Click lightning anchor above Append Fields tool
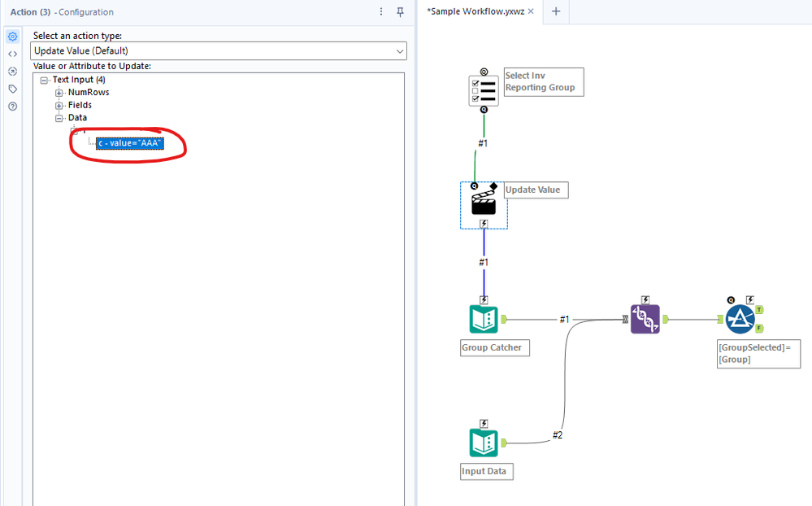The image size is (812, 506). [x=645, y=299]
